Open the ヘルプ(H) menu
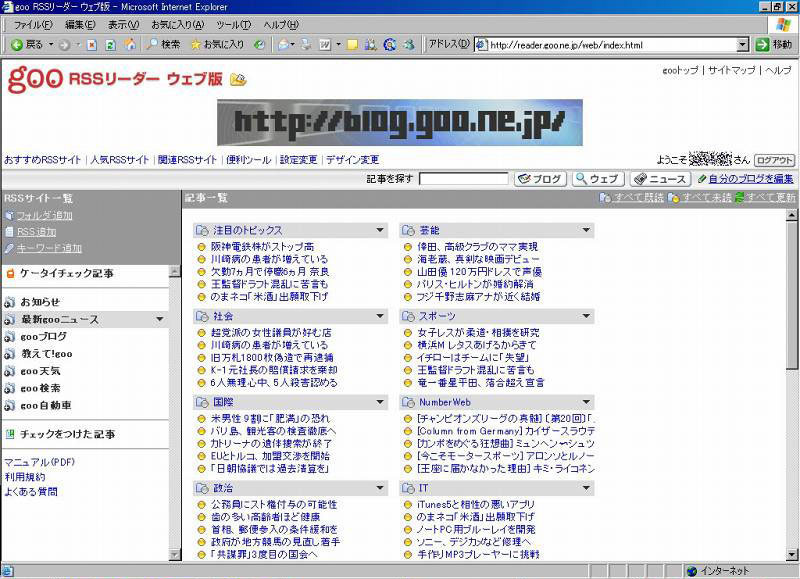 [x=281, y=24]
